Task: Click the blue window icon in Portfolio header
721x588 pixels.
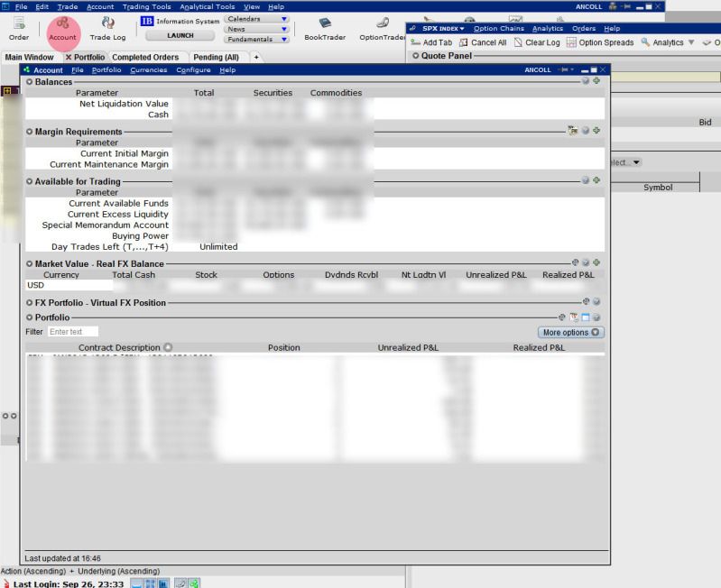Action: tap(586, 317)
